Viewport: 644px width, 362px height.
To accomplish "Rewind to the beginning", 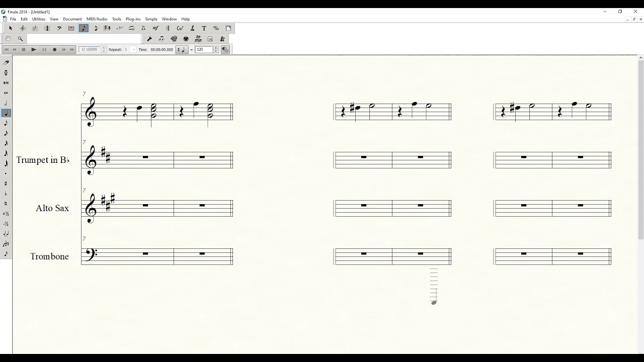I will (x=6, y=49).
